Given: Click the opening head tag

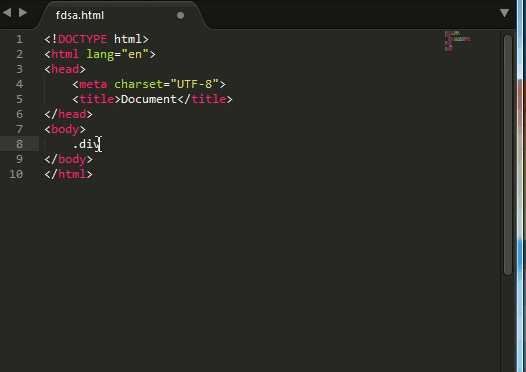Looking at the screenshot, I should tap(65, 69).
